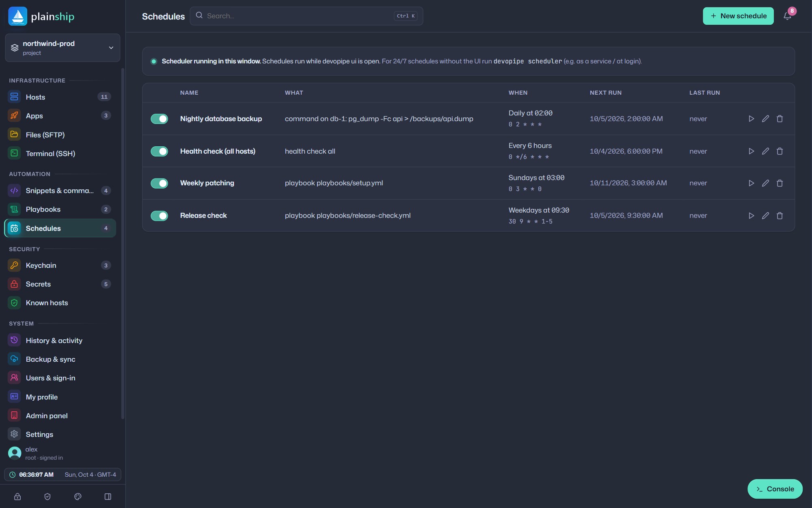
Task: Click the New schedule button
Action: click(738, 16)
